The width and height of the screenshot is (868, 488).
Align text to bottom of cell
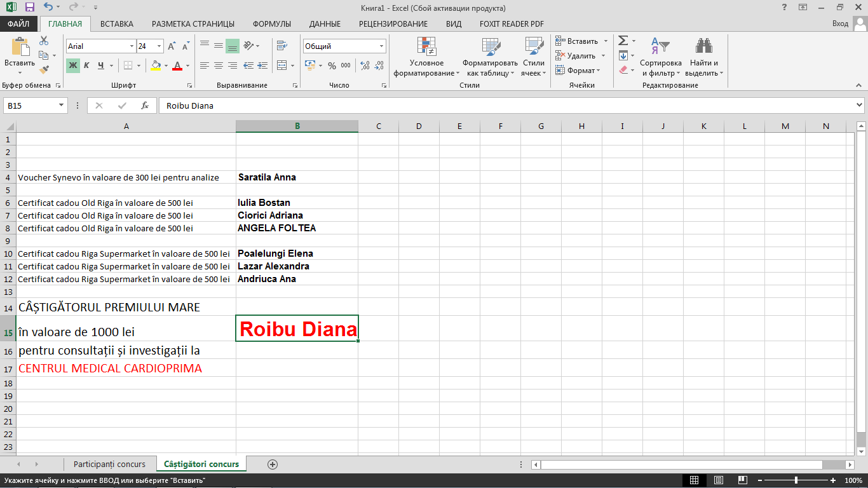(232, 46)
